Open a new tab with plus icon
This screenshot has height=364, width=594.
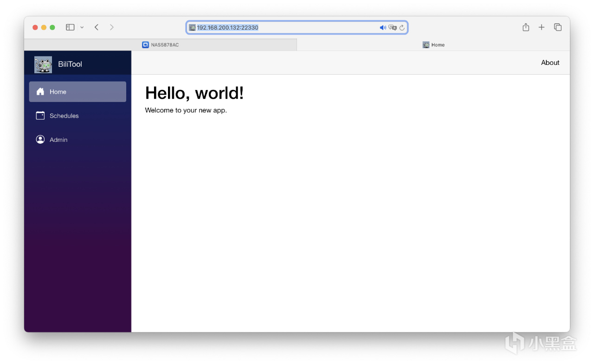point(542,27)
